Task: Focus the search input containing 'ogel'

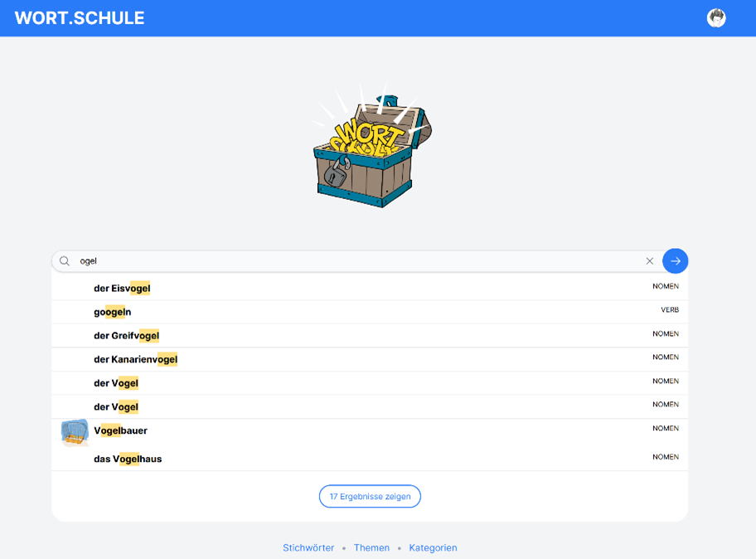Action: 356,261
